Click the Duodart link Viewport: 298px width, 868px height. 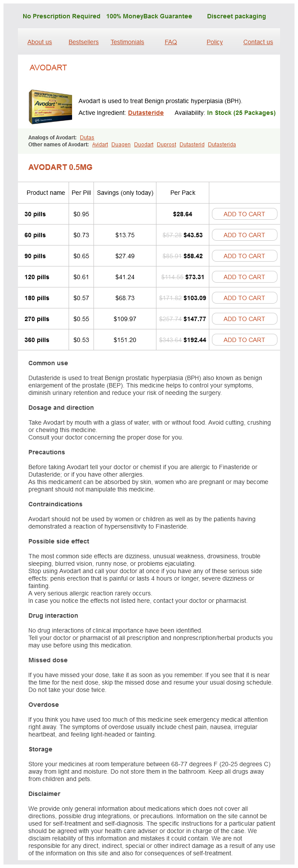tap(144, 145)
